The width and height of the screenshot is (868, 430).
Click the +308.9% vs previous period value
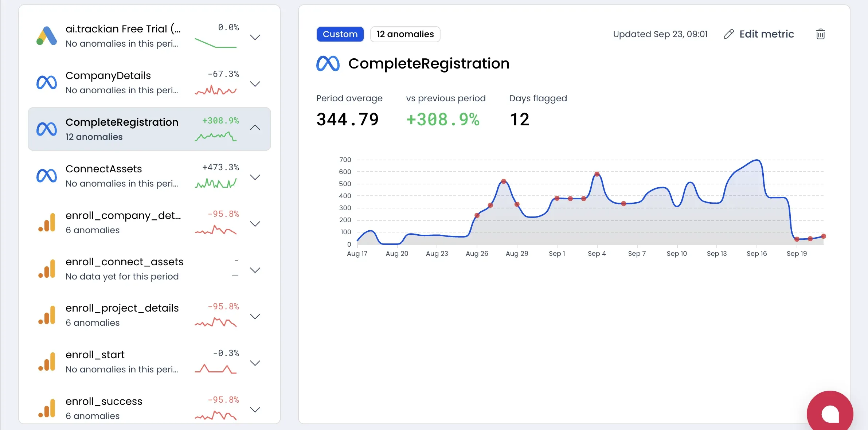tap(443, 120)
